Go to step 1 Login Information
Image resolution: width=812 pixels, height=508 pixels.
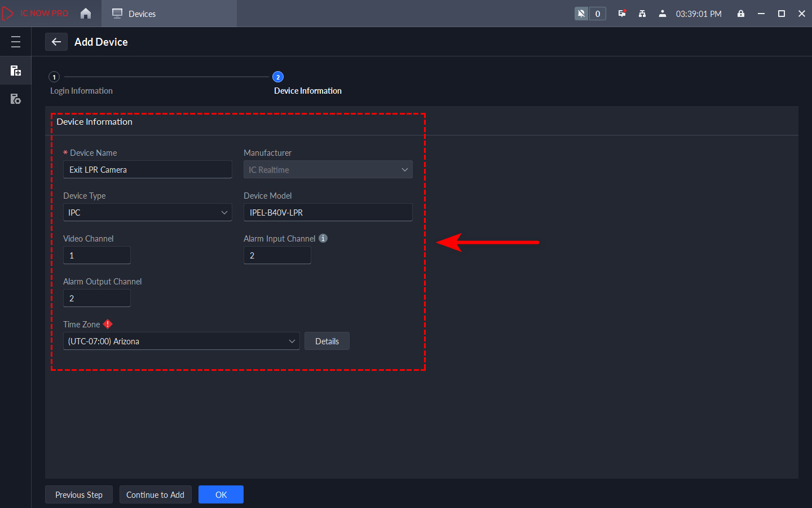click(x=55, y=77)
